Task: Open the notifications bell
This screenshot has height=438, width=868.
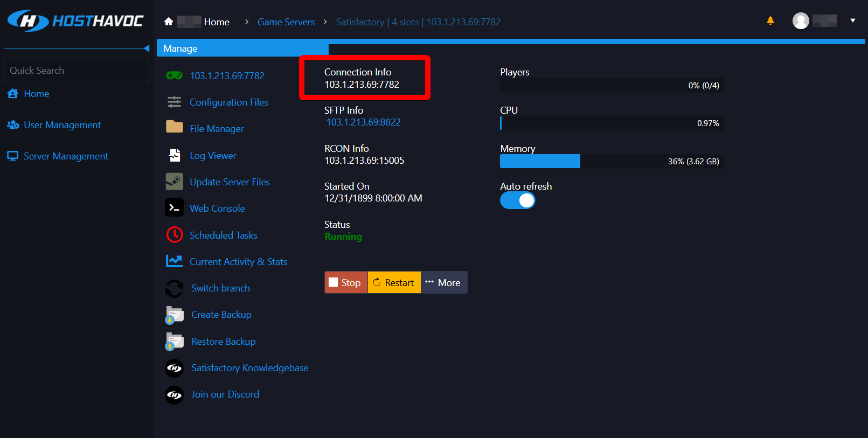Action: [770, 20]
